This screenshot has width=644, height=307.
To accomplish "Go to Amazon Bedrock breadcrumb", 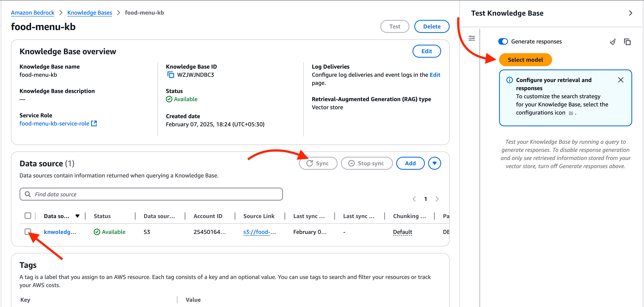I will (x=33, y=13).
